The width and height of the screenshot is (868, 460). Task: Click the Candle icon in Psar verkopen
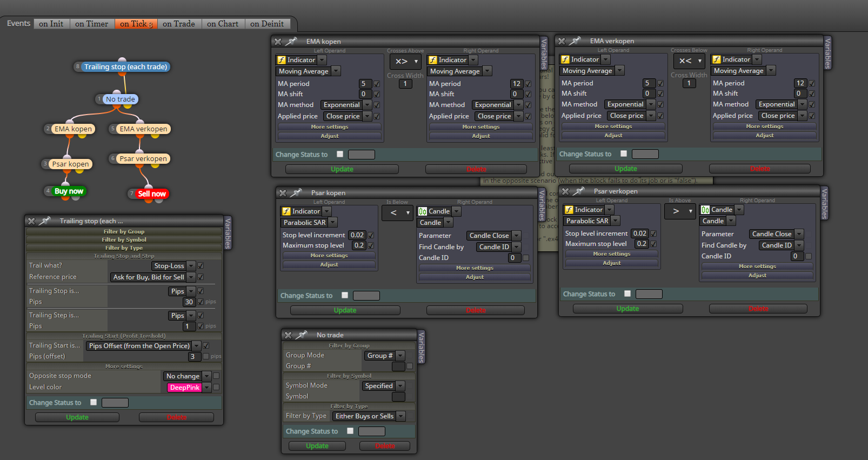[705, 210]
